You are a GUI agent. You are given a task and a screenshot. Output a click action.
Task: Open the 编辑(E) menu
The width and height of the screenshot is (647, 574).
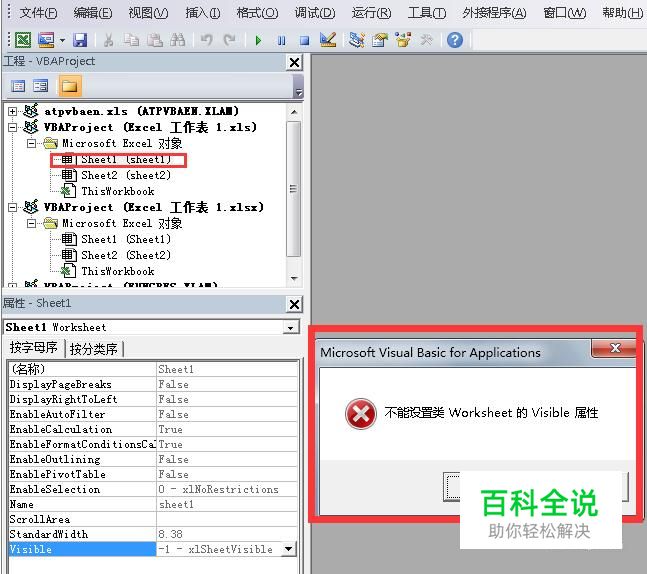[x=93, y=13]
